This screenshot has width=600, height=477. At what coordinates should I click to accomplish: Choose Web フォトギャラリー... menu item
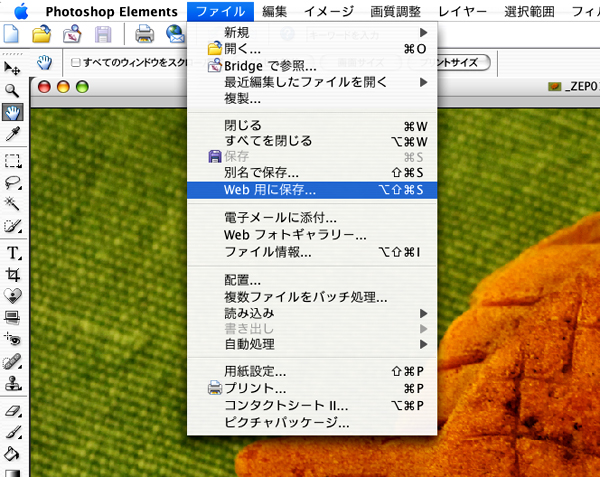pos(312,234)
